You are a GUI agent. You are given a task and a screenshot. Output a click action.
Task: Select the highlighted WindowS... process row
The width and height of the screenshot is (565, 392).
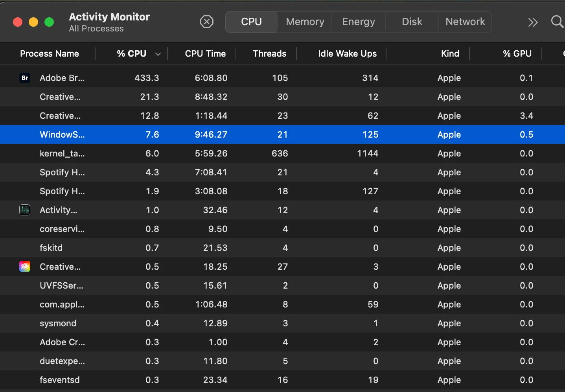(x=282, y=134)
